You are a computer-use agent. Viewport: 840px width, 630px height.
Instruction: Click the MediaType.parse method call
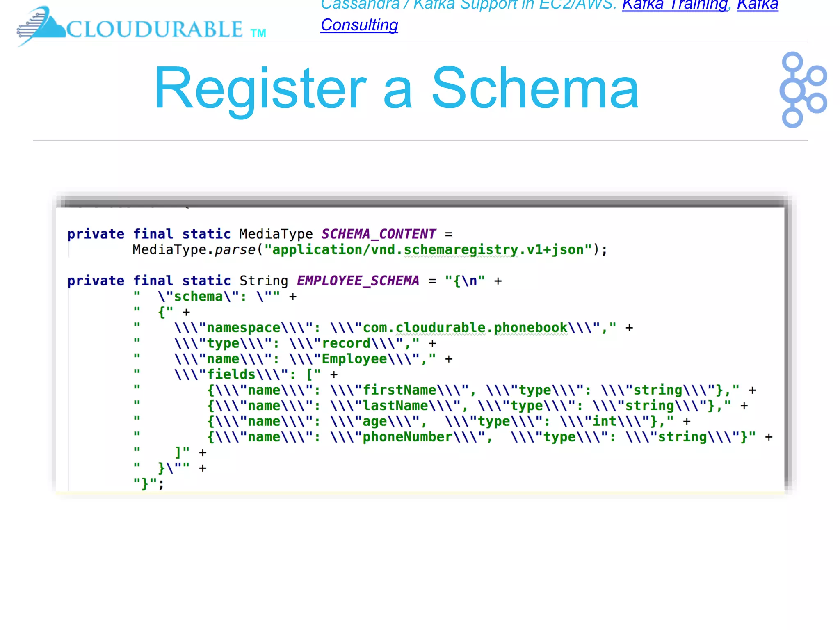coord(194,249)
